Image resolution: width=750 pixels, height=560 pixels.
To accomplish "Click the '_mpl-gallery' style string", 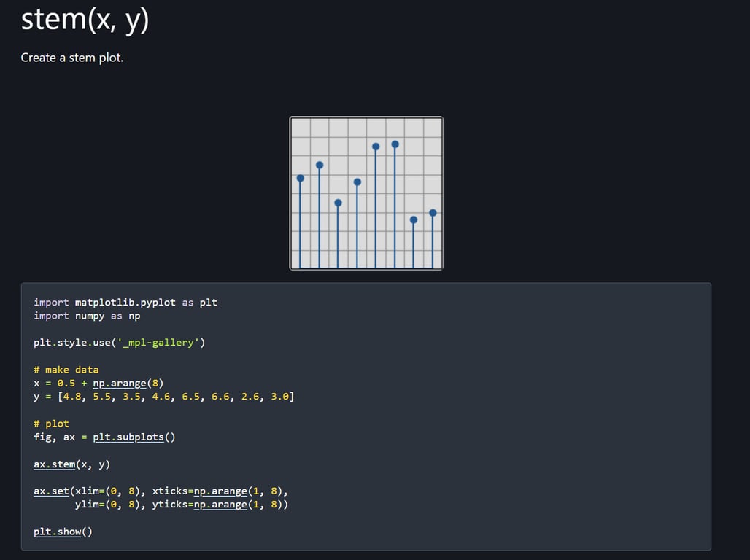I will (x=159, y=341).
